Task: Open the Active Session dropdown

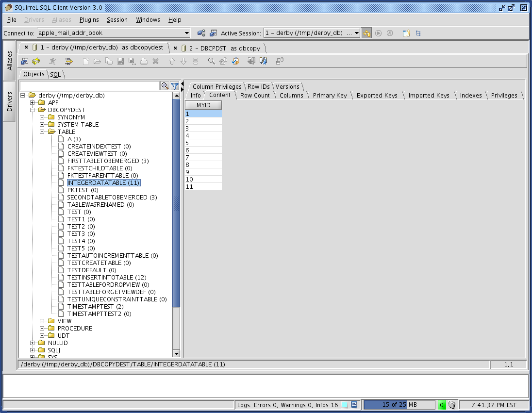Action: (357, 33)
